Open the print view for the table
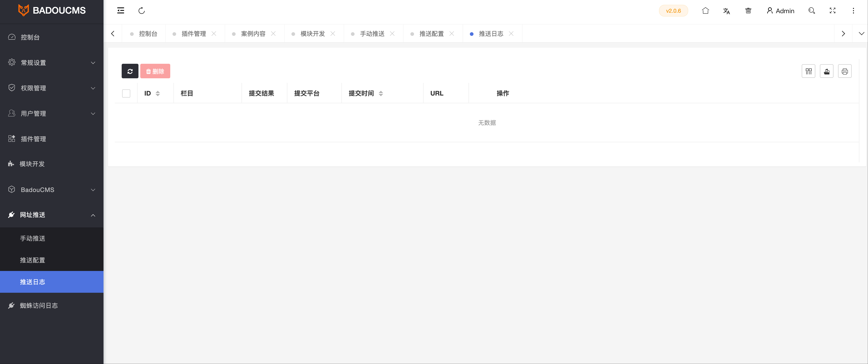This screenshot has width=868, height=364. (x=845, y=71)
